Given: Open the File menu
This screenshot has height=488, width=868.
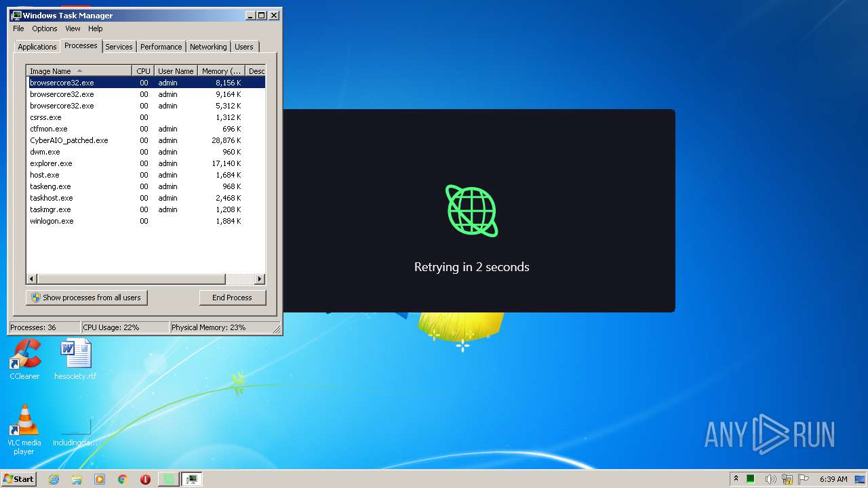Looking at the screenshot, I should (18, 28).
